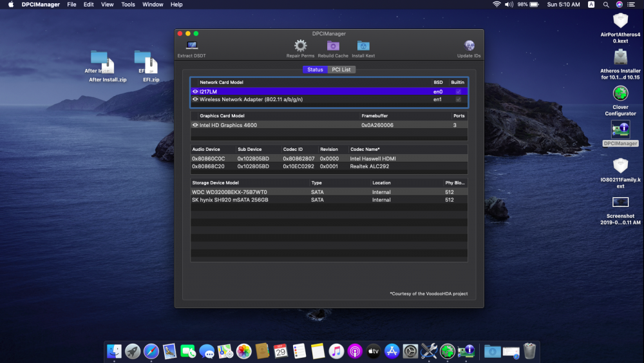This screenshot has width=644, height=363.
Task: Open the Edit menu
Action: [89, 5]
